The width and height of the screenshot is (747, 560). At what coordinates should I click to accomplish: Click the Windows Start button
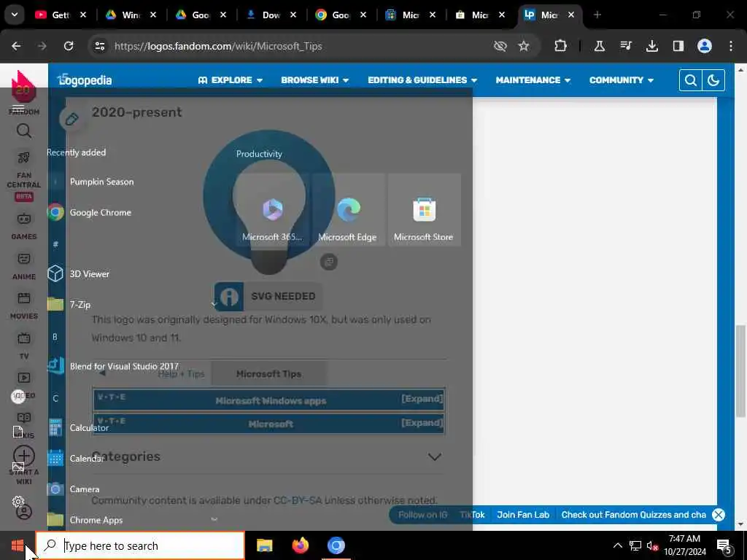click(x=18, y=545)
